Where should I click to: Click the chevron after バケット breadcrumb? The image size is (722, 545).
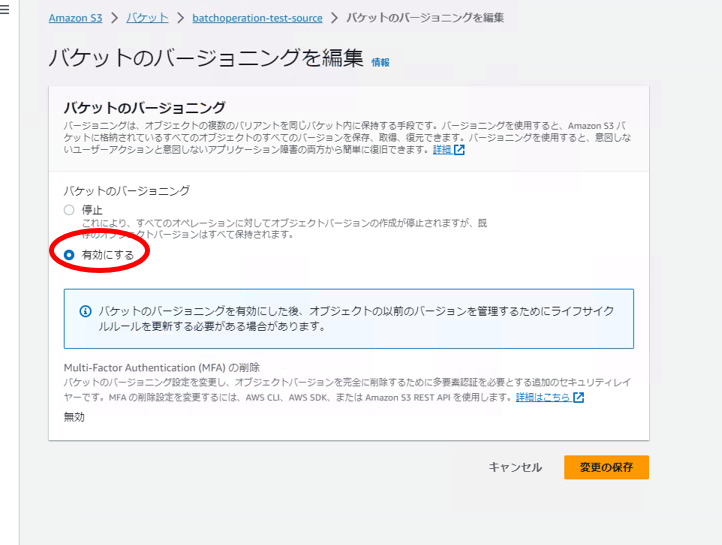click(x=180, y=18)
